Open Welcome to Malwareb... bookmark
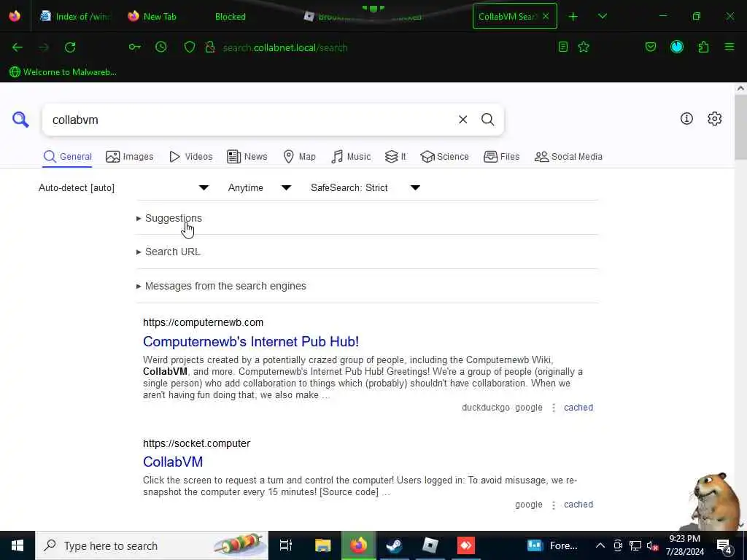The width and height of the screenshot is (747, 560). click(63, 72)
